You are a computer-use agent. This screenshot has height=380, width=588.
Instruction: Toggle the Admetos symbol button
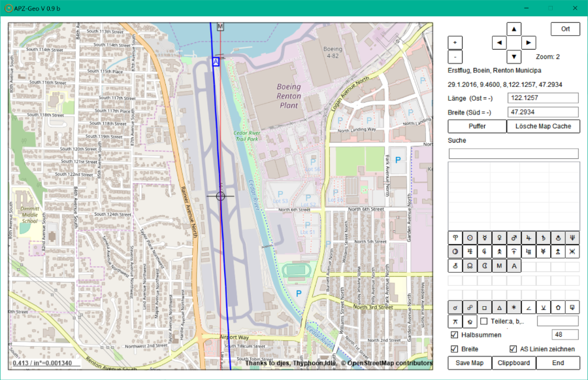543,252
